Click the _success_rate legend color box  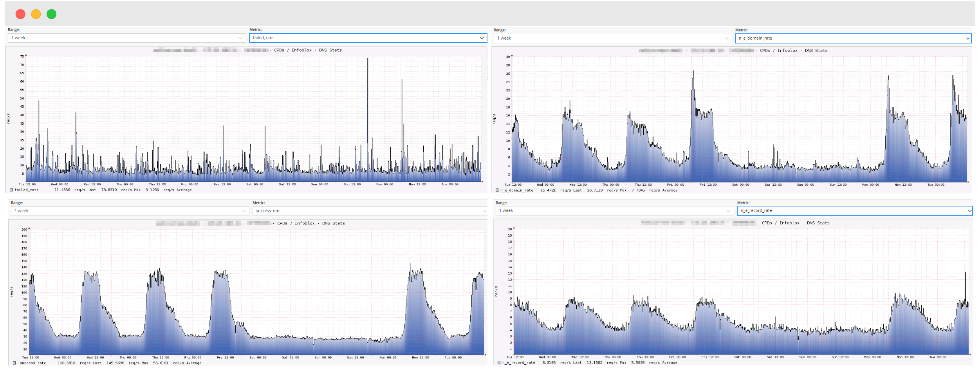pos(14,363)
